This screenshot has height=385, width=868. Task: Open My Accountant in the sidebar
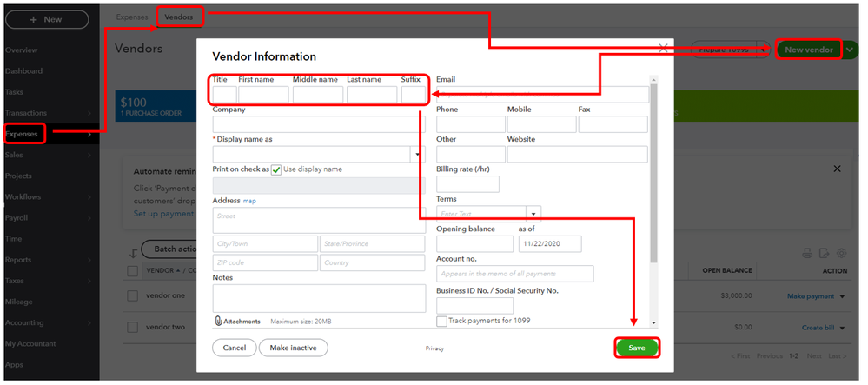pos(30,343)
